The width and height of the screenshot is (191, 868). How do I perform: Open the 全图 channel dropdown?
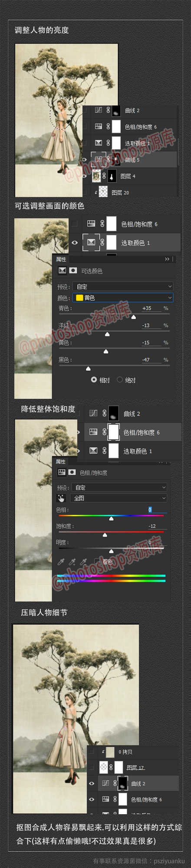(x=119, y=498)
